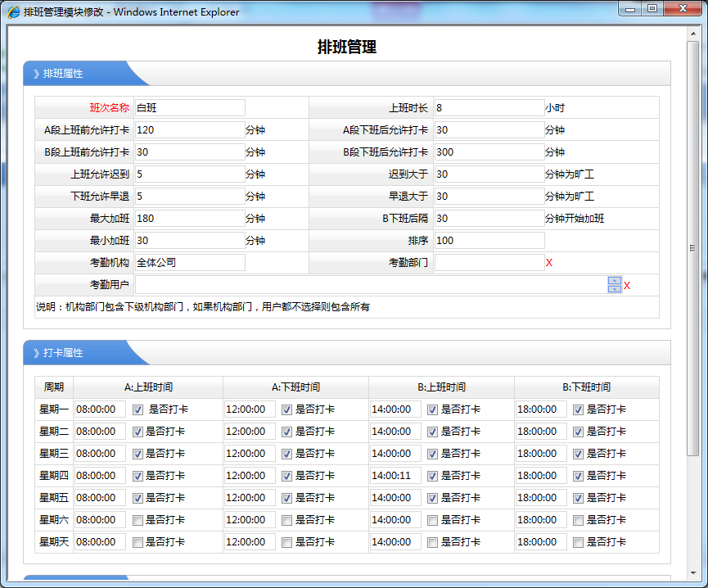
Task: Enable 星期六 A:下班时间 是否打卡 checkbox
Action: coord(286,520)
